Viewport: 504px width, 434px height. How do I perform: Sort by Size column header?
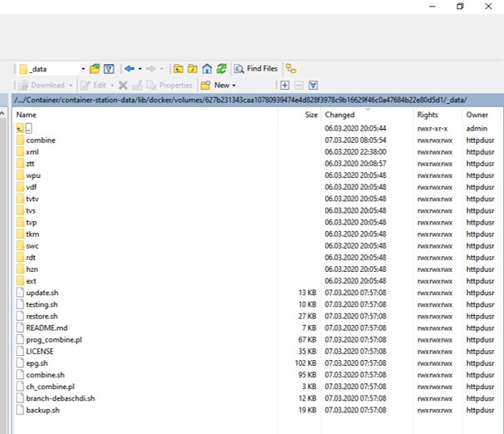pos(311,115)
